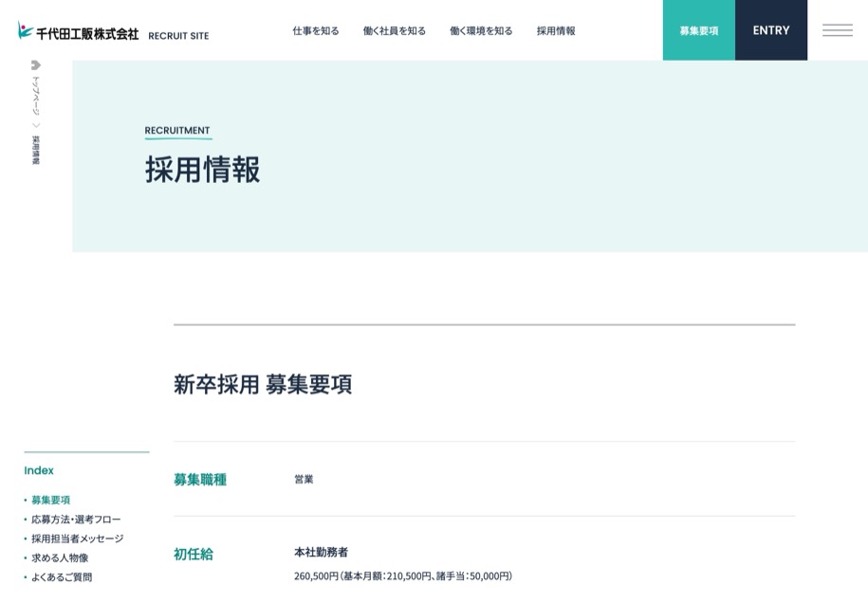Click the 初任給 row label
Viewport: 868px width, 602px height.
pyautogui.click(x=194, y=554)
